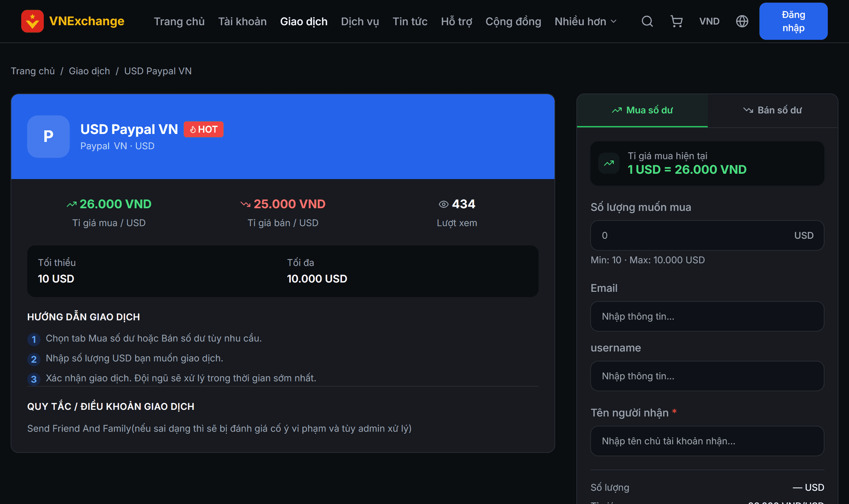Open the Dịch vụ menu item
The image size is (849, 504).
point(360,21)
